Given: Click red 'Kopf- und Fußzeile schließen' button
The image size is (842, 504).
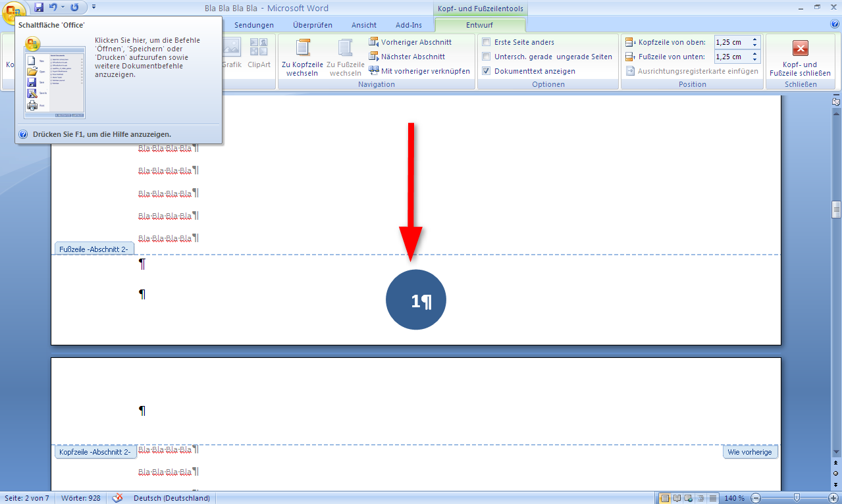Looking at the screenshot, I should 800,48.
